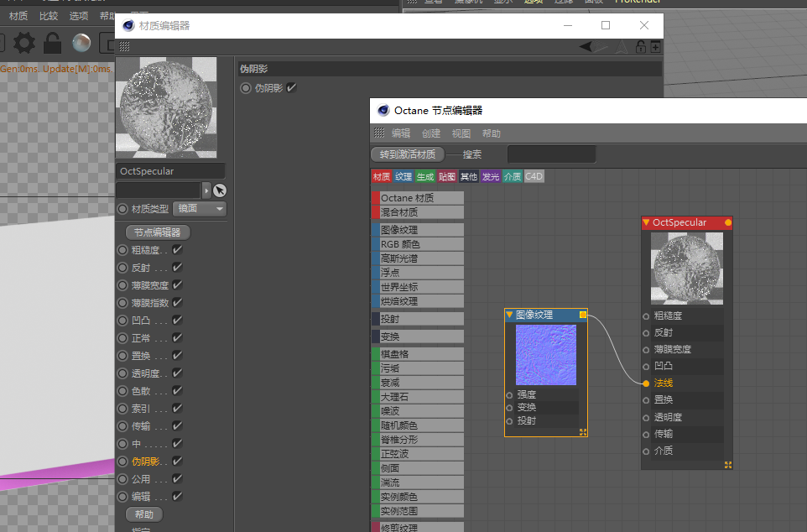
Task: Toggle the 凹凸 channel checkbox
Action: point(177,321)
